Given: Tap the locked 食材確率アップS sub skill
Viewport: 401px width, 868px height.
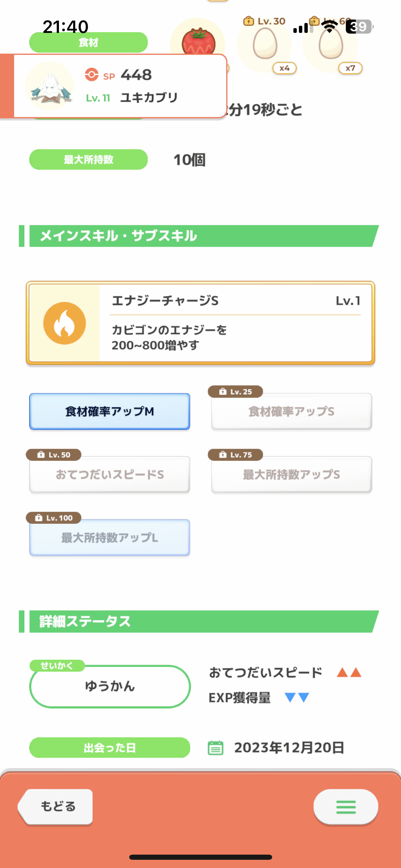Looking at the screenshot, I should 292,411.
